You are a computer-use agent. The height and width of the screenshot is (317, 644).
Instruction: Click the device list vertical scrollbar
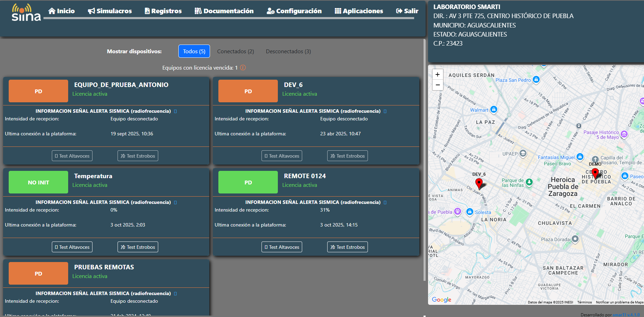[x=424, y=160]
